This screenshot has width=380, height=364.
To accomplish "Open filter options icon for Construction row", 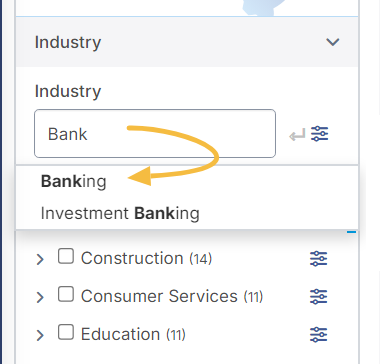I will tap(319, 259).
